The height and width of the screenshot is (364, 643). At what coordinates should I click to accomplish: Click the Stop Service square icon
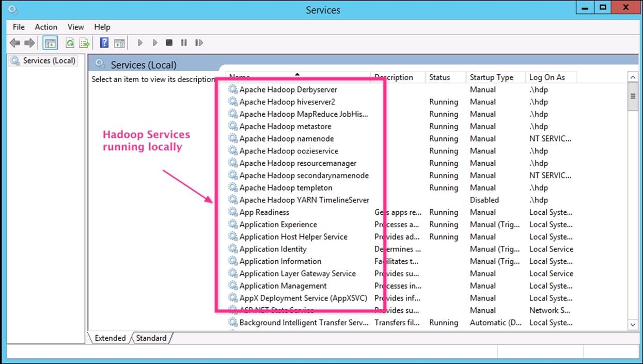(169, 43)
